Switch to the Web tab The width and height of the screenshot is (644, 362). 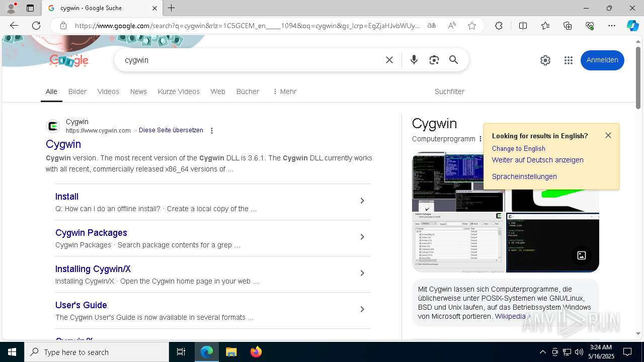[218, 92]
